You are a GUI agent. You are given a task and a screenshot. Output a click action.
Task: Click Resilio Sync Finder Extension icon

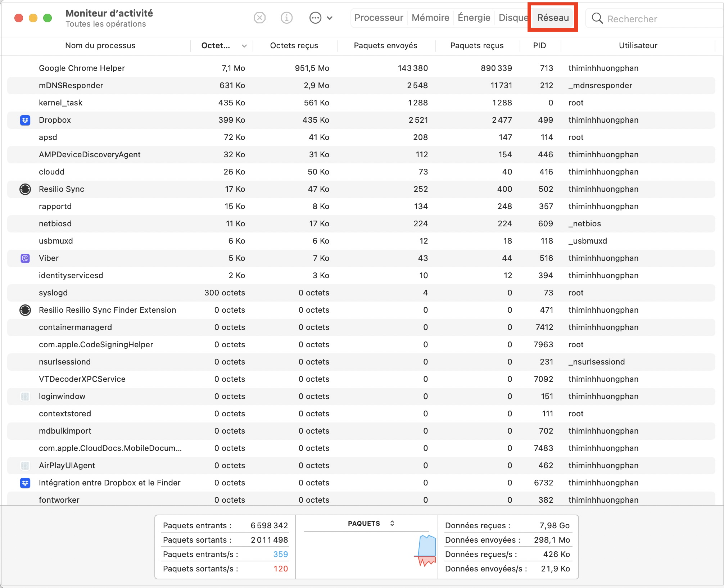coord(25,310)
